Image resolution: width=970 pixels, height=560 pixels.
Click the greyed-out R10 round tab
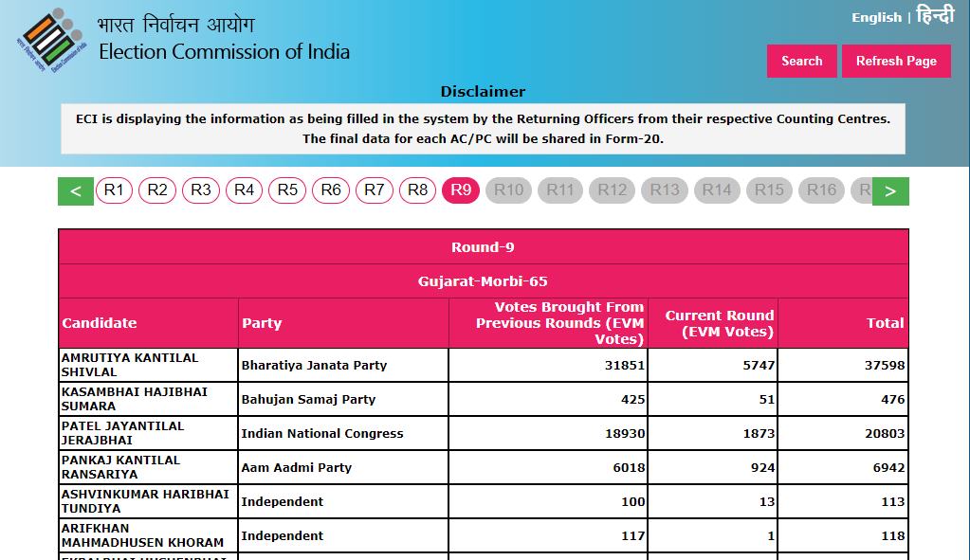tap(509, 190)
